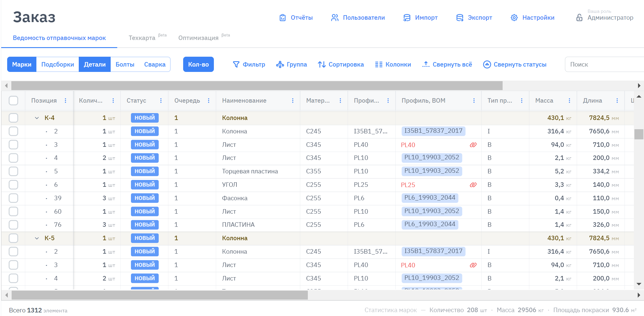
Task: Sort by Наименование column header
Action: coord(244,101)
